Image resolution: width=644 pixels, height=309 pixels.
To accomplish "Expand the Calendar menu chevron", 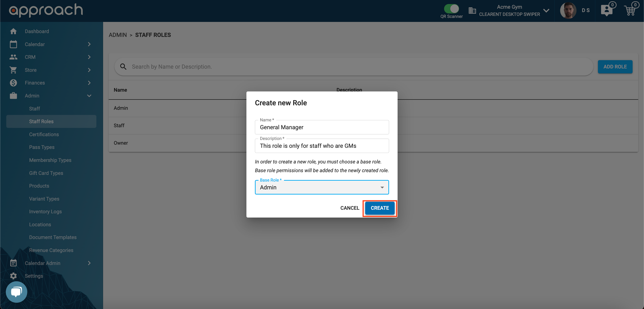I will point(89,44).
